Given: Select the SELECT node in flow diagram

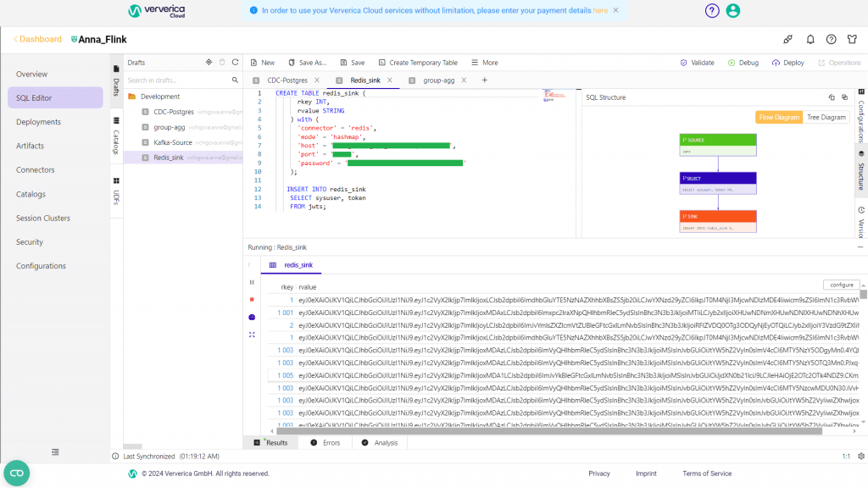Looking at the screenshot, I should [718, 183].
